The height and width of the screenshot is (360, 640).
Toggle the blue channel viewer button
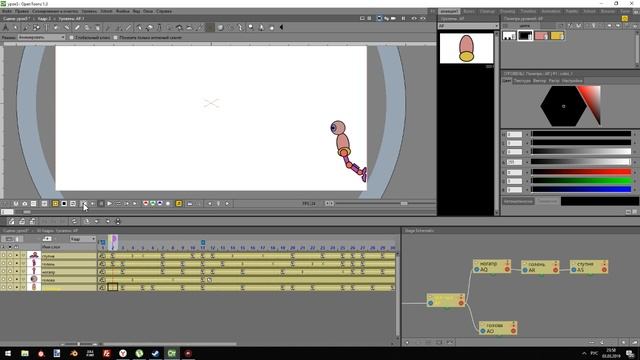tap(160, 203)
